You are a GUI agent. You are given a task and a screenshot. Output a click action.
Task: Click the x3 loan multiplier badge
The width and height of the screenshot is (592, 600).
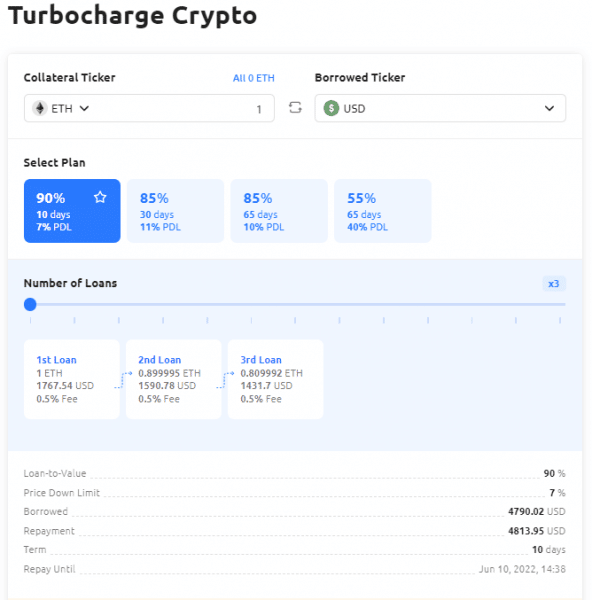pos(553,284)
